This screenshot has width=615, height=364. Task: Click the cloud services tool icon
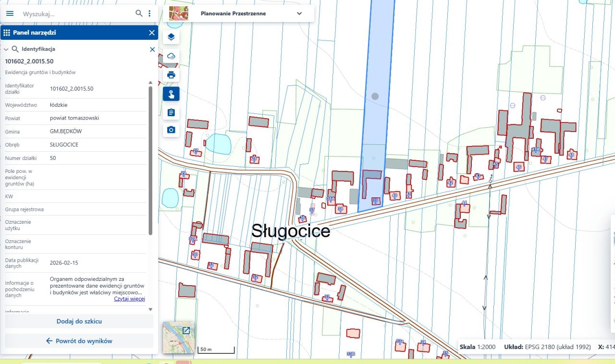click(x=171, y=56)
